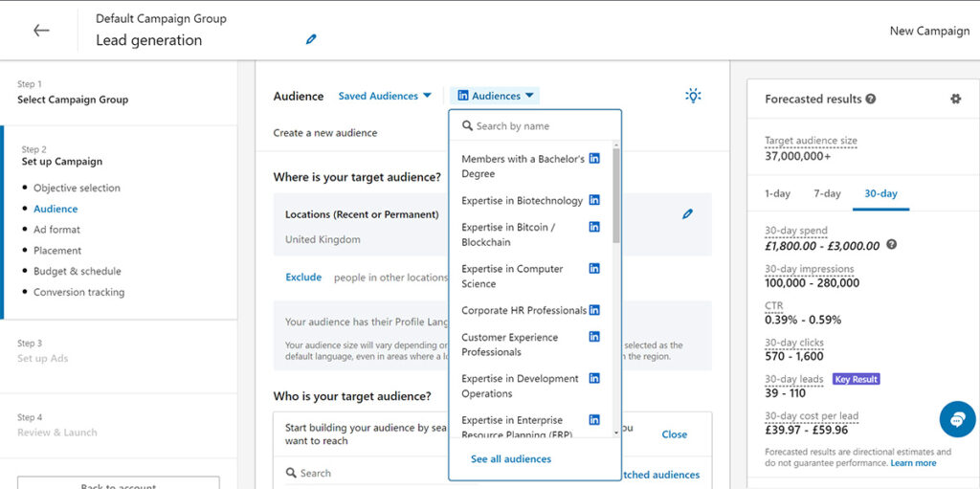Switch to the 7-day forecast tab
This screenshot has width=980, height=489.
827,193
